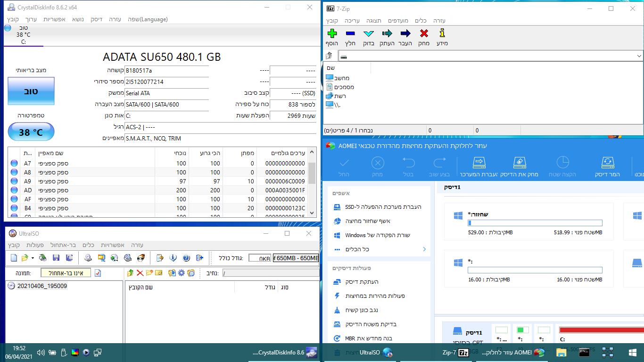Toggle the checkmark box beside the bootable label
The width and height of the screenshot is (644, 362).
pyautogui.click(x=98, y=273)
